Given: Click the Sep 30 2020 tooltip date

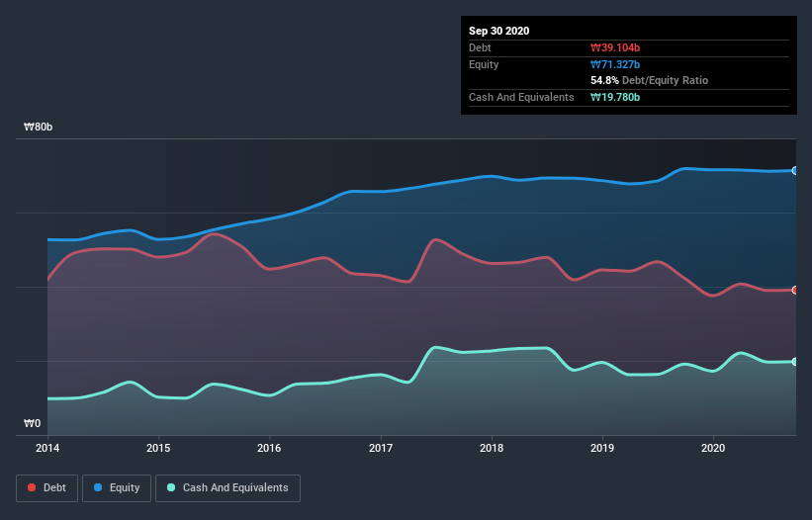Looking at the screenshot, I should [x=498, y=31].
